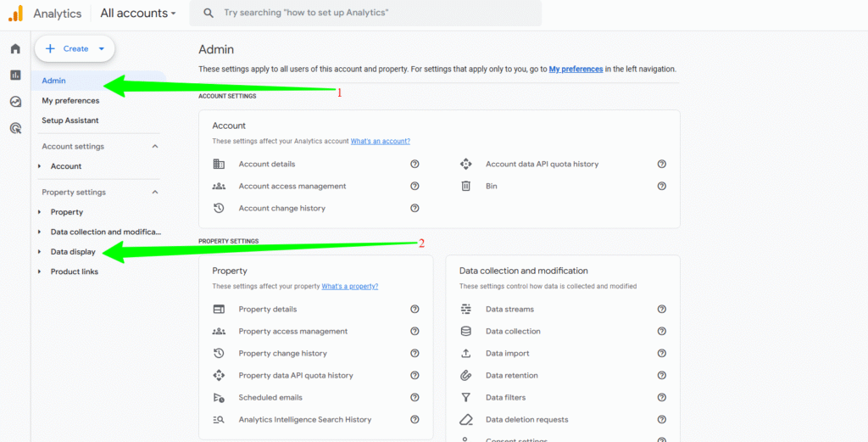Open the Reports bar chart icon

coord(15,75)
